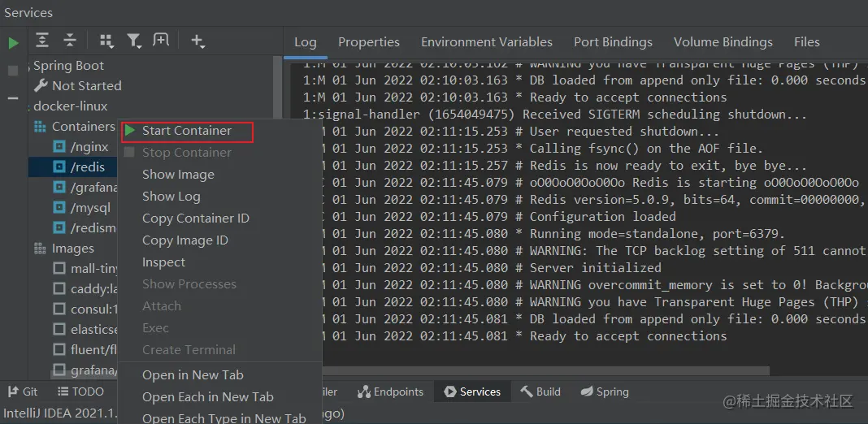Click the consul image square icon
The image size is (868, 424).
click(59, 309)
